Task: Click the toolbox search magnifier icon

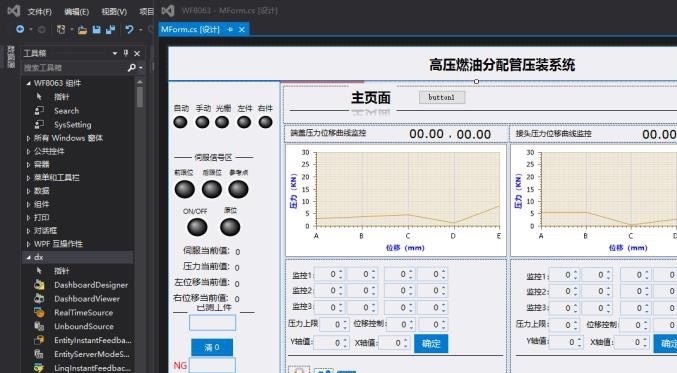Action: click(x=132, y=67)
